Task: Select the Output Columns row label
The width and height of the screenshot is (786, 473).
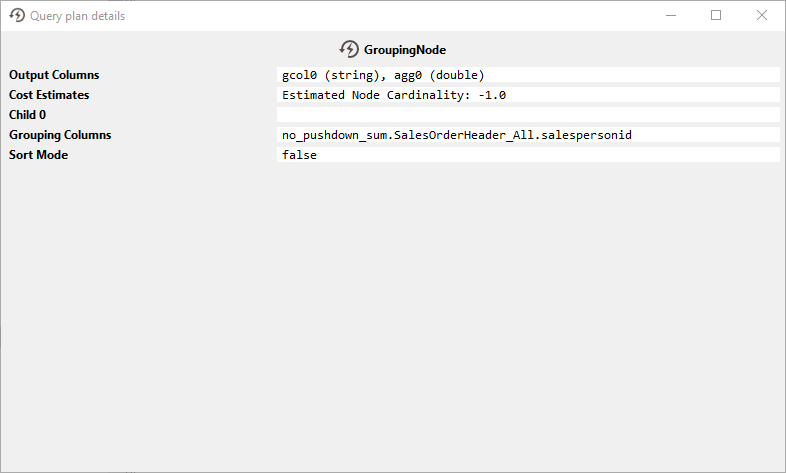Action: click(x=54, y=75)
